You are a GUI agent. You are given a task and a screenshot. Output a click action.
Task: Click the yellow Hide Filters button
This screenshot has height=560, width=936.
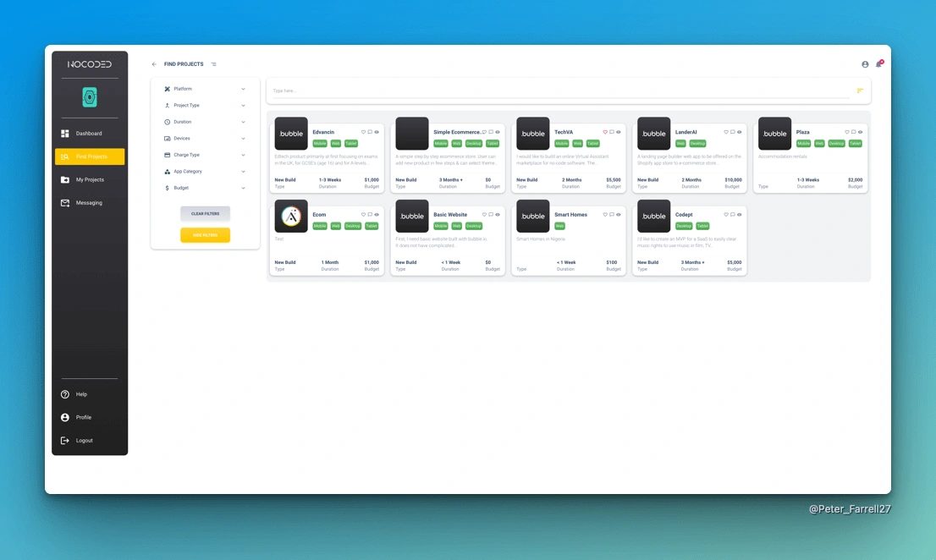206,235
